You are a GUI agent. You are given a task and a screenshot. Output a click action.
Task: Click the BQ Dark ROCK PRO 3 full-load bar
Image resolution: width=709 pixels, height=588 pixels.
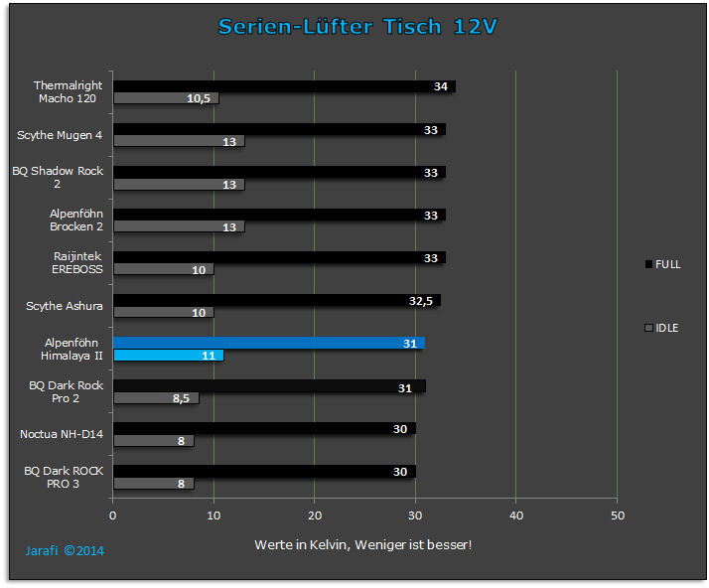pyautogui.click(x=264, y=472)
